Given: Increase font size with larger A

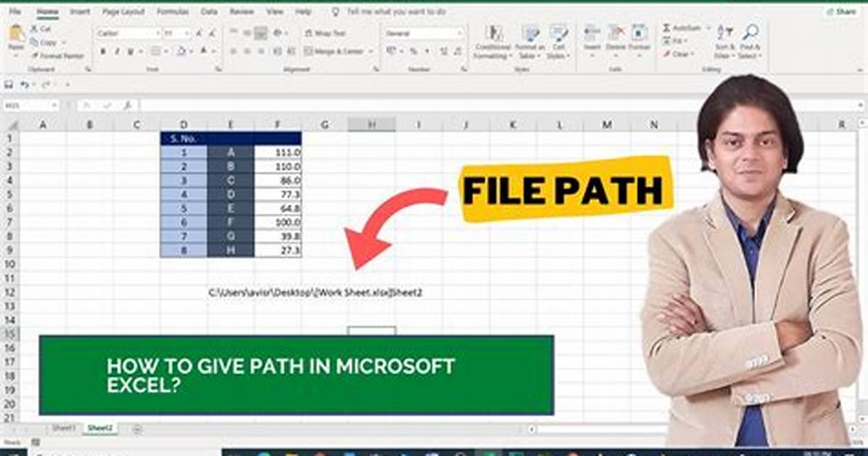Looking at the screenshot, I should click(198, 34).
